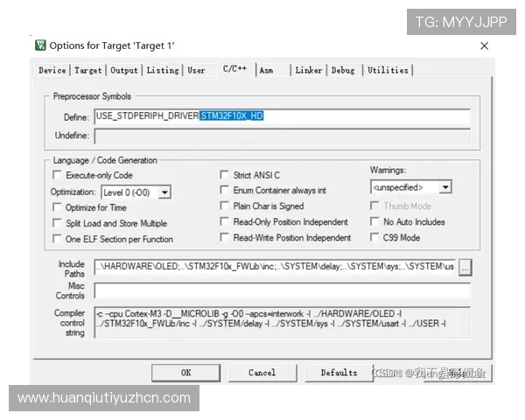Click into the Define symbols field
This screenshot has width=525, height=420.
click(280, 116)
